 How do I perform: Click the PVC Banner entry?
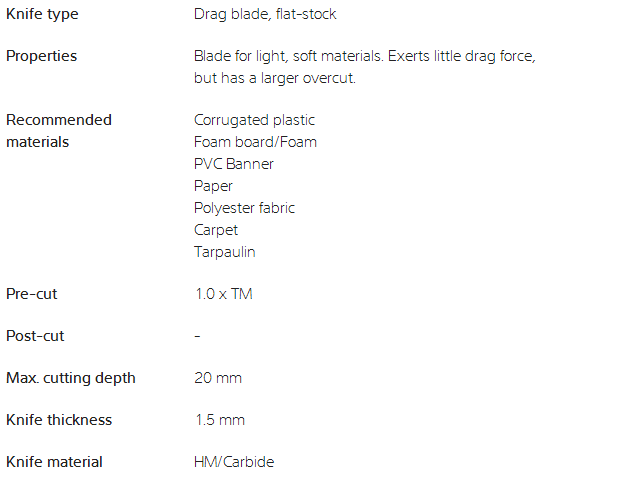(x=234, y=164)
